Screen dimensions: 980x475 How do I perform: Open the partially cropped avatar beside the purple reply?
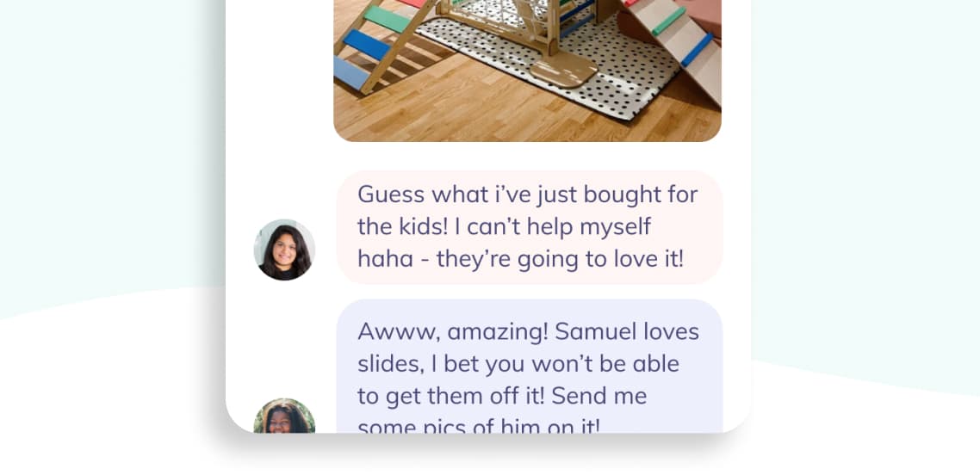coord(284,416)
